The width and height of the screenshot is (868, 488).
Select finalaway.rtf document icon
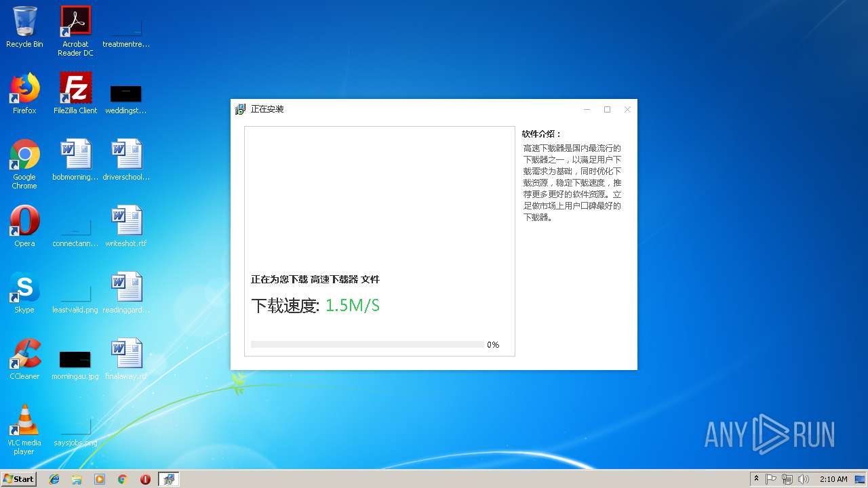(126, 359)
